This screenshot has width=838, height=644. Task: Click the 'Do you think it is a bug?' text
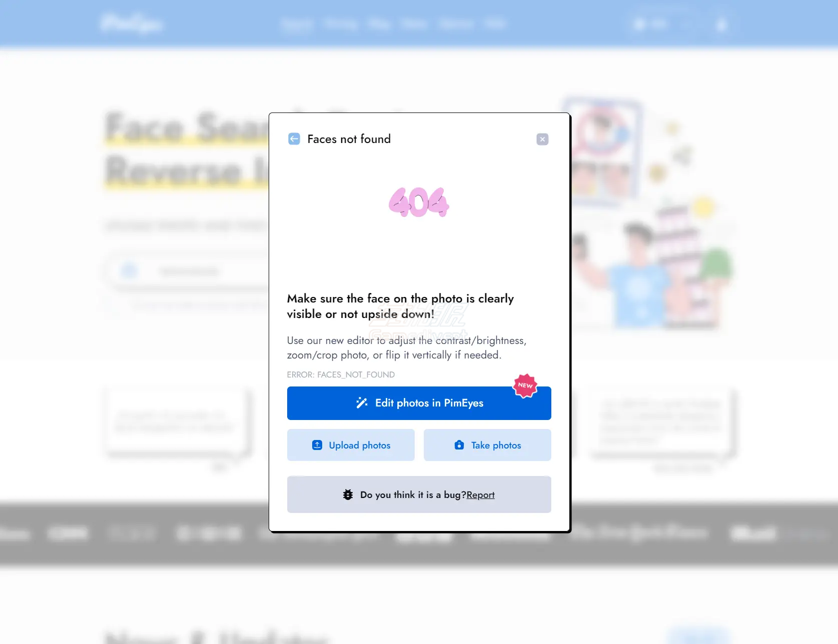413,495
